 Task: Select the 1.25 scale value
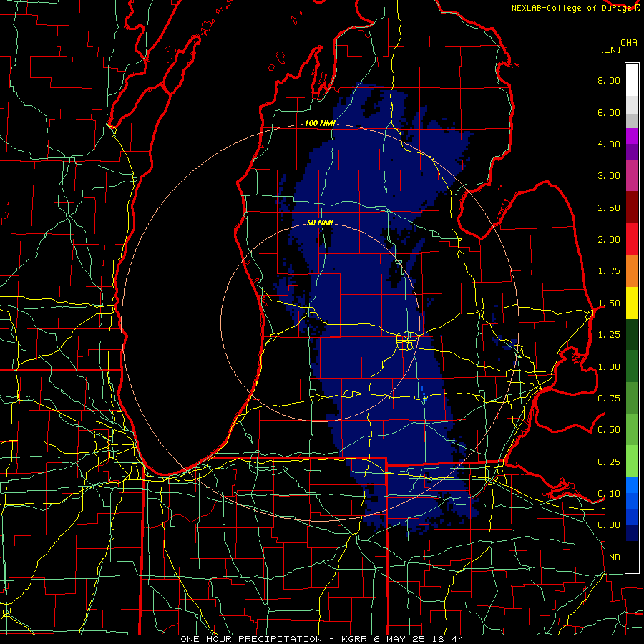[x=609, y=335]
